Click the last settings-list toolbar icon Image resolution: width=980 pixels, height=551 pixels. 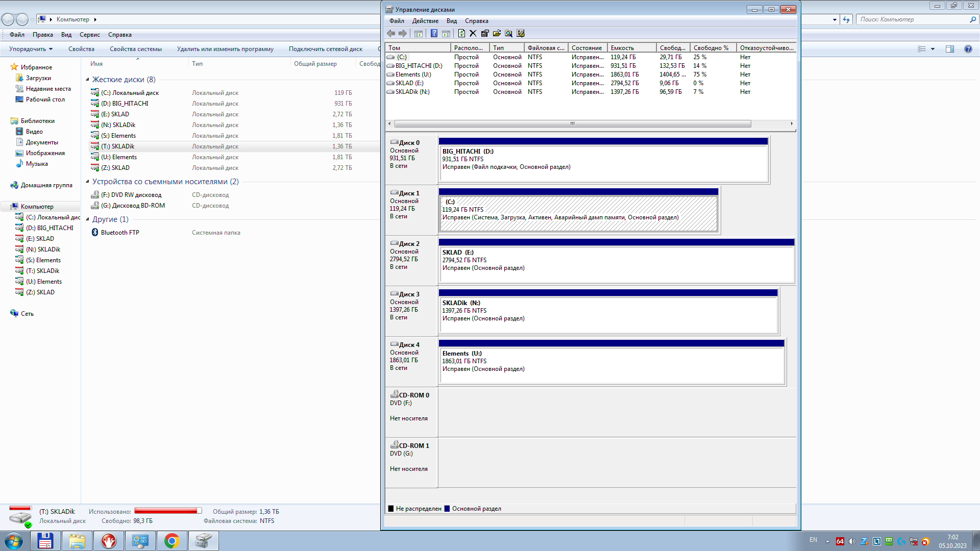pyautogui.click(x=521, y=34)
